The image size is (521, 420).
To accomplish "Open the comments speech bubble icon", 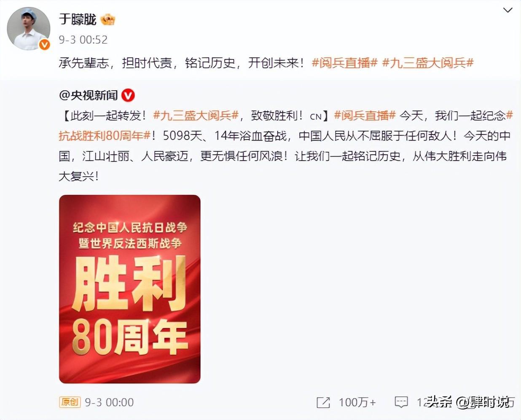I will point(401,402).
